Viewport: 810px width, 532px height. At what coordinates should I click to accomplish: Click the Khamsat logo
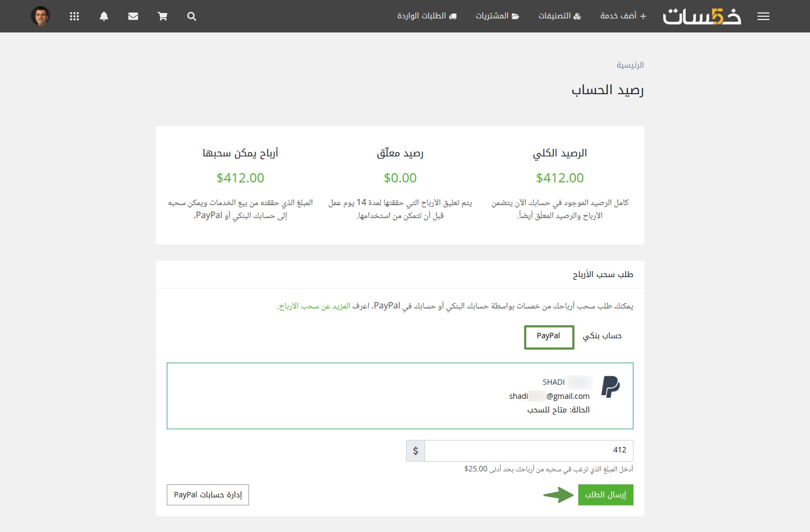pos(702,16)
